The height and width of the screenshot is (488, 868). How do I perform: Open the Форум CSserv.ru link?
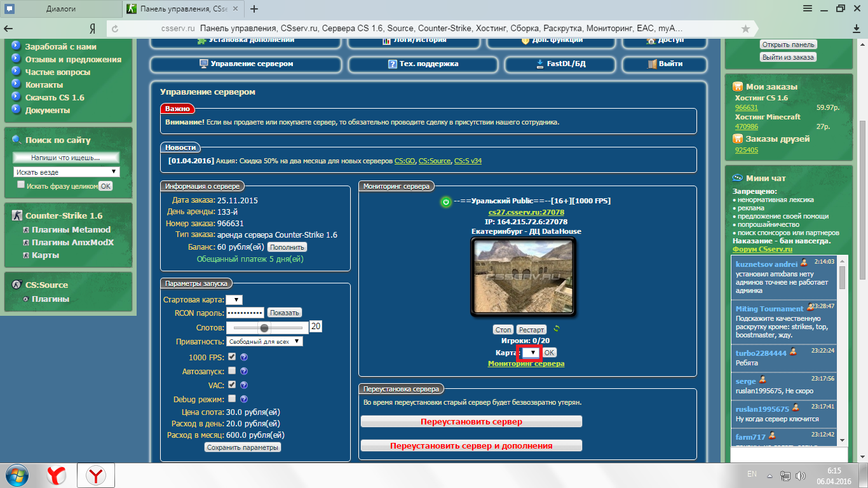pyautogui.click(x=763, y=249)
